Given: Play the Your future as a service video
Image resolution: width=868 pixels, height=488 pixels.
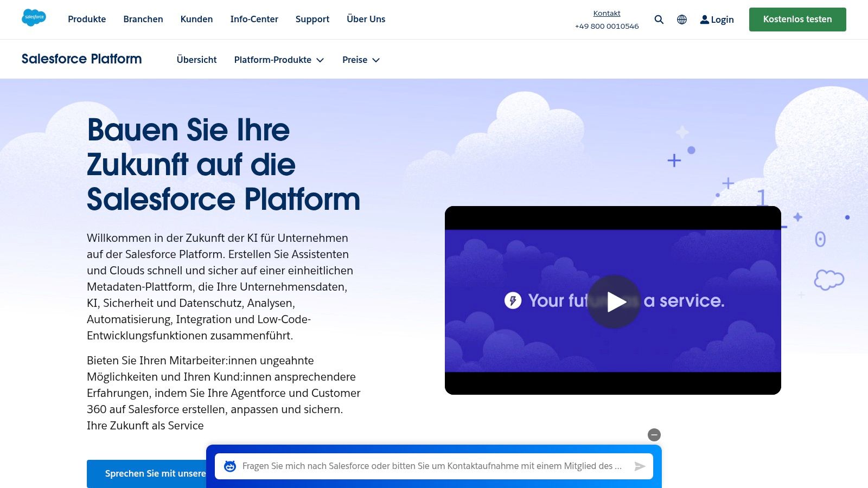Looking at the screenshot, I should [614, 301].
